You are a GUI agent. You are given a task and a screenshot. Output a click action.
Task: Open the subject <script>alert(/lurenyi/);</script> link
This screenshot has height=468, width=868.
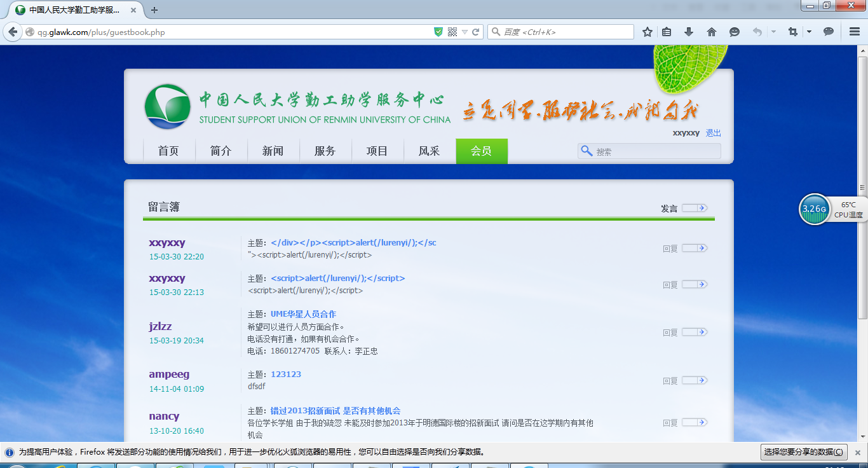(x=337, y=278)
